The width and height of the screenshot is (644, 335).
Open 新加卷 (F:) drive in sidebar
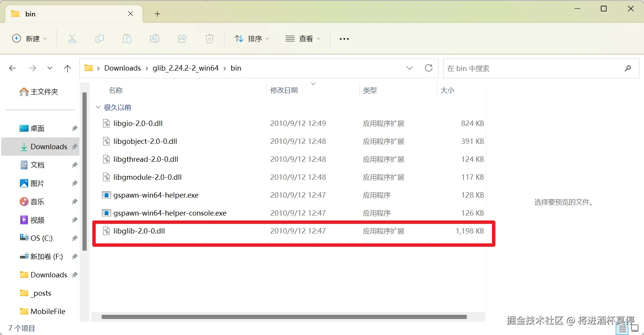click(x=41, y=256)
